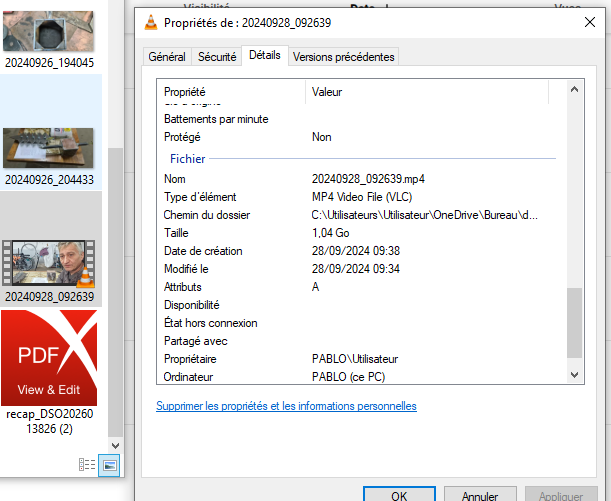Viewport: 611px width, 501px height.
Task: Click the Chemin du dossier path value
Action: point(424,215)
